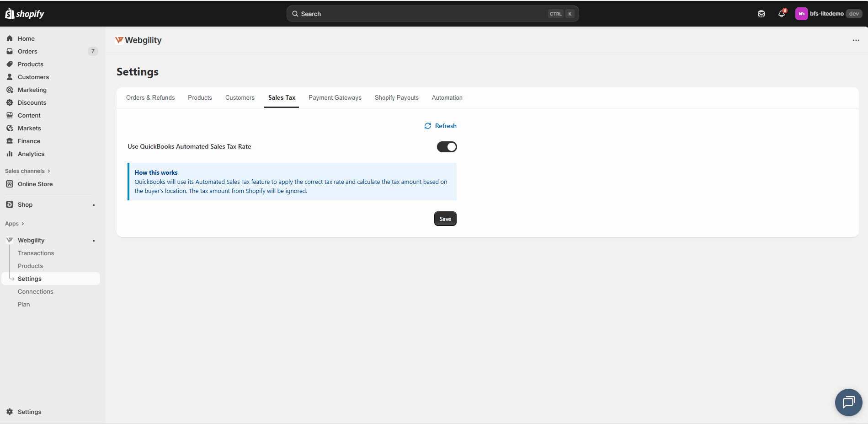Click the Search input field
This screenshot has height=424, width=868.
pyautogui.click(x=433, y=14)
